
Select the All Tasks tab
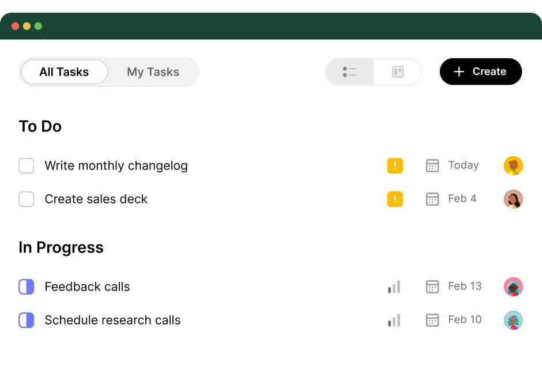[x=65, y=72]
